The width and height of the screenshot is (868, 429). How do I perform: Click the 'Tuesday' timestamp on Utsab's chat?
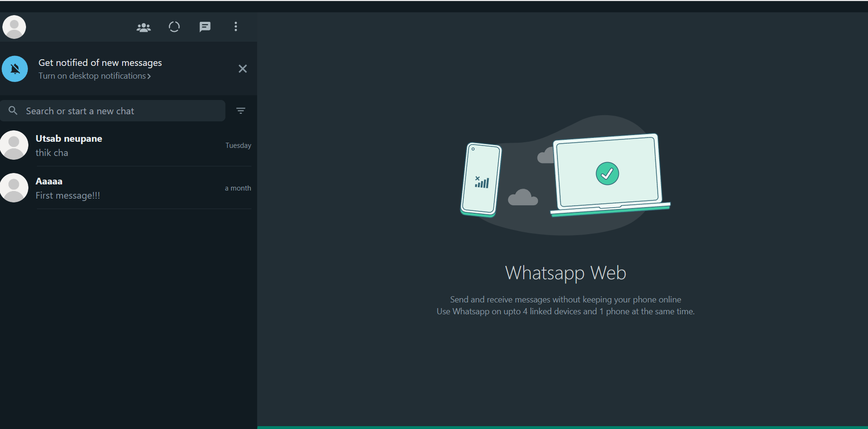point(238,146)
